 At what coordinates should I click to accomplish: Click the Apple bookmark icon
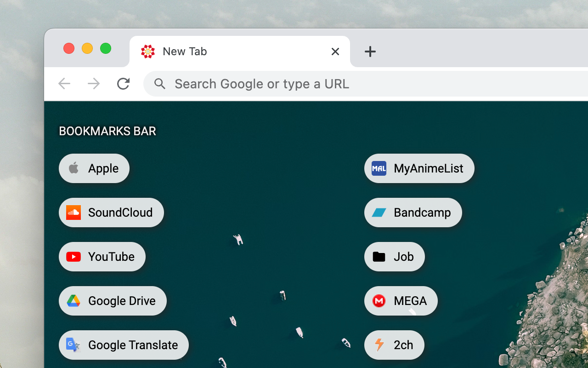click(73, 168)
